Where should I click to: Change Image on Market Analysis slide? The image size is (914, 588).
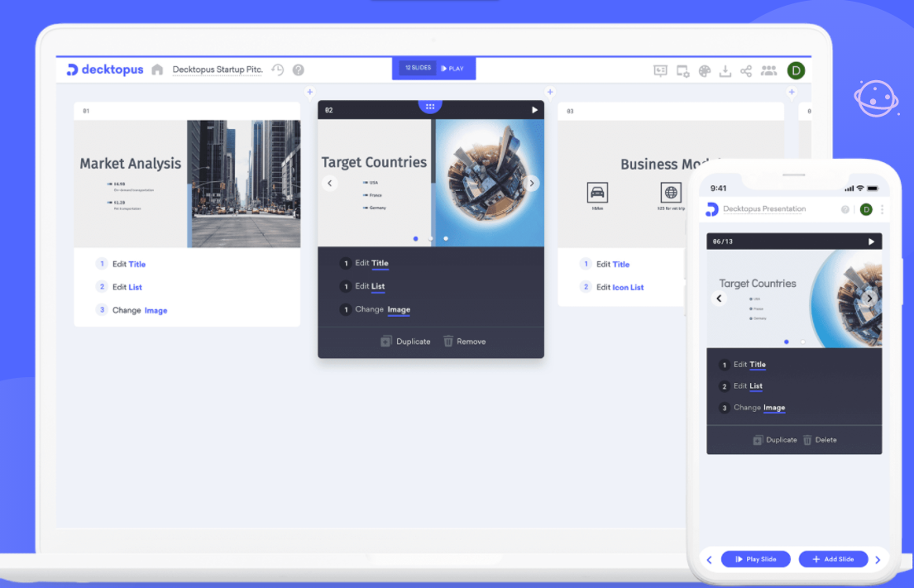pos(140,310)
